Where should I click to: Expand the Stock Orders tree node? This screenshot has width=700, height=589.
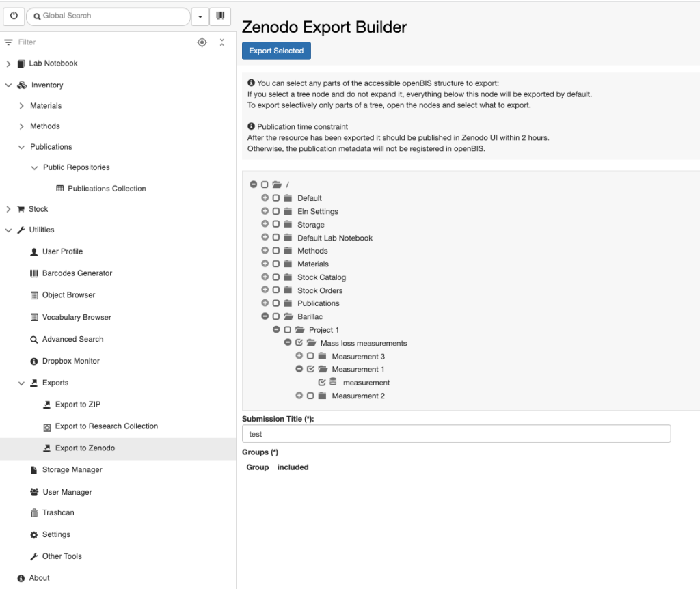[265, 290]
